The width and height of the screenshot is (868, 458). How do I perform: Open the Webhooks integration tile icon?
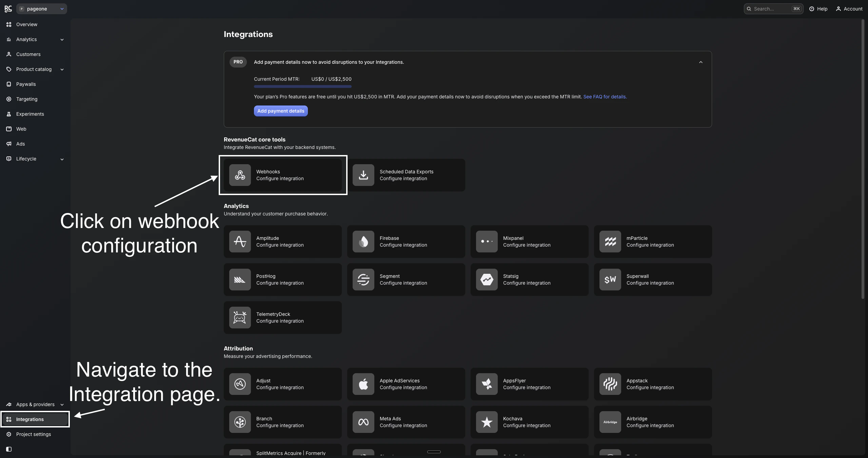[x=240, y=175]
